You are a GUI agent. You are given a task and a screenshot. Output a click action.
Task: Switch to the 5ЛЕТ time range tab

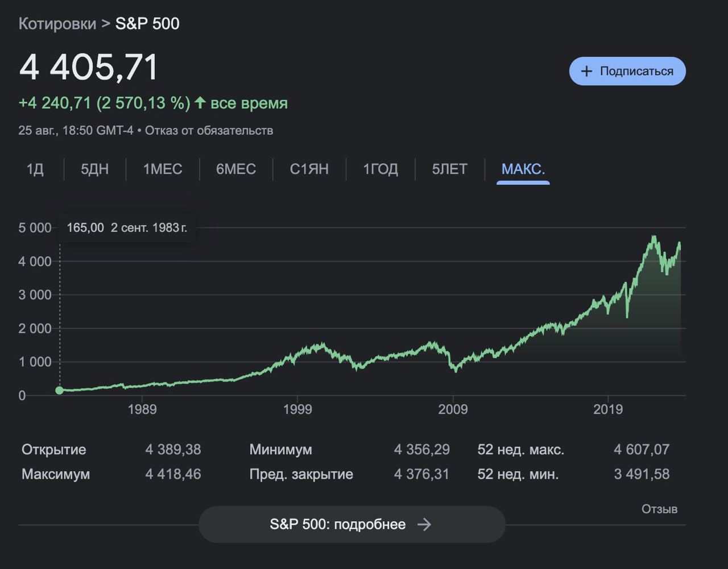(x=449, y=169)
